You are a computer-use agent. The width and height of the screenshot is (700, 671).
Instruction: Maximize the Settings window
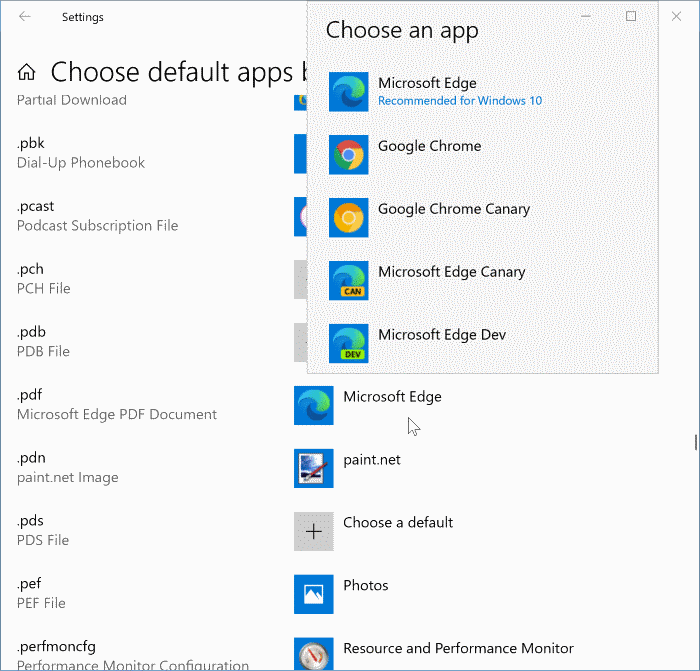631,17
